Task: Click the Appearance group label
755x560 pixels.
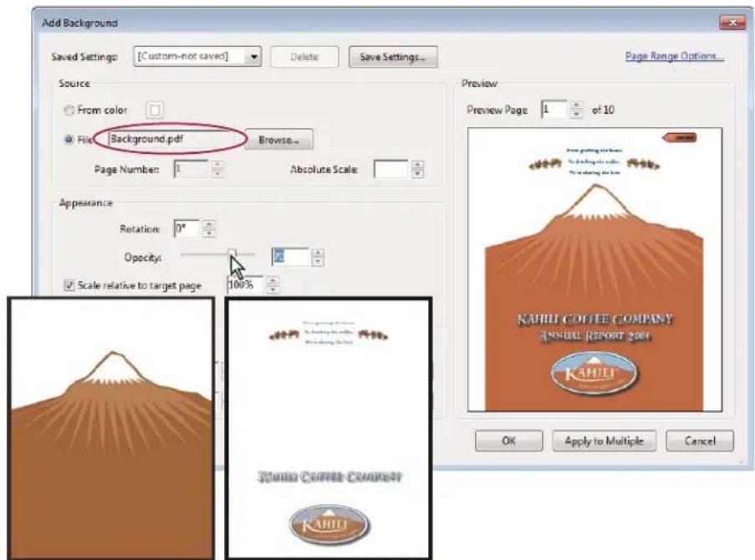Action: (x=86, y=203)
